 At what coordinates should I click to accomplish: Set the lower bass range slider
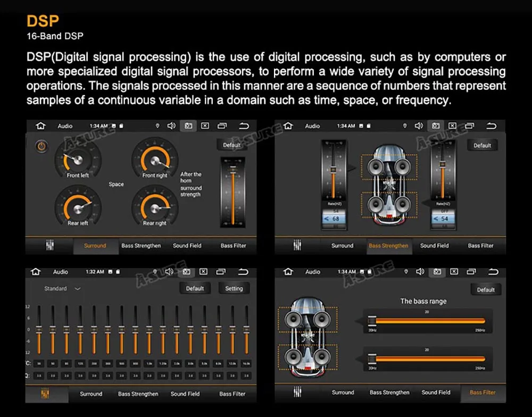[x=428, y=359]
